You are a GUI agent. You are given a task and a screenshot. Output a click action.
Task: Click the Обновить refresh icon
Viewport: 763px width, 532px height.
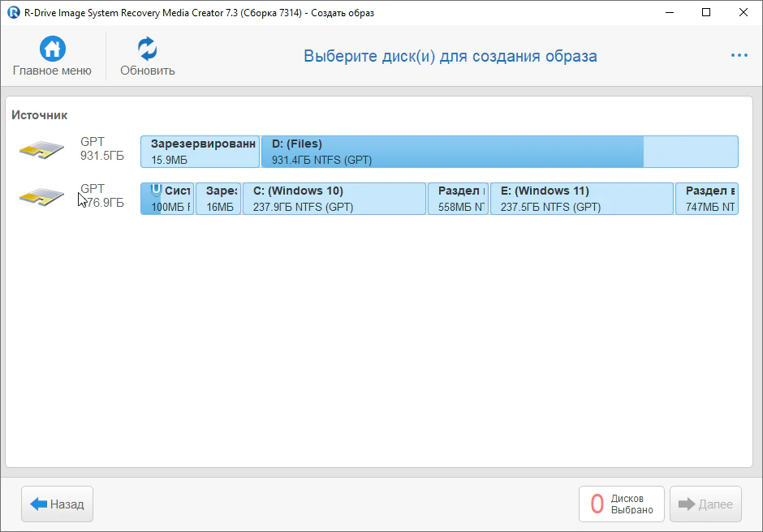[x=147, y=49]
